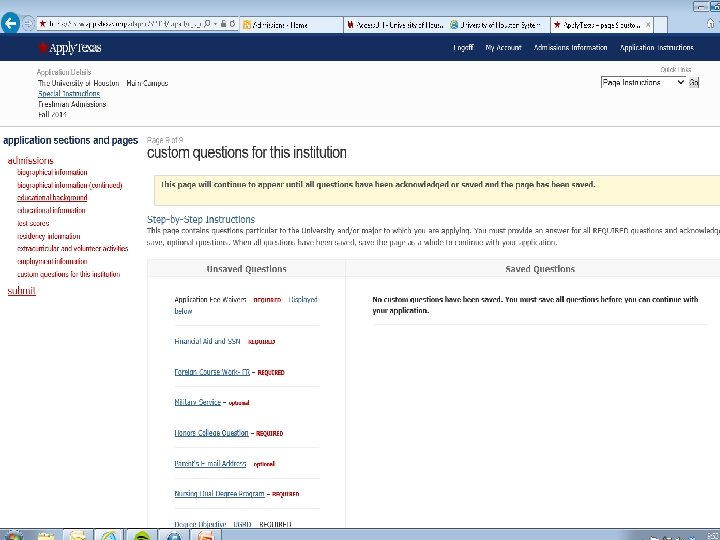Open the Nursing Dual Degree Program question
Screen dimensions: 720x540
pyautogui.click(x=219, y=494)
